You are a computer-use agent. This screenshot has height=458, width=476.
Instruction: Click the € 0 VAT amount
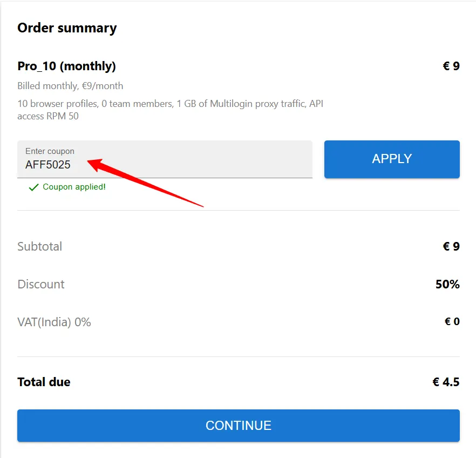(x=451, y=321)
